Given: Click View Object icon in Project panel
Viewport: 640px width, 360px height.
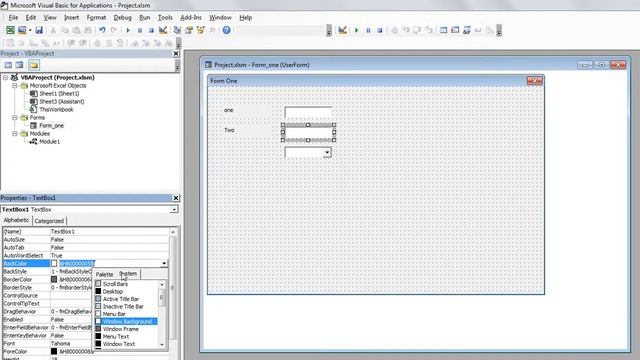Looking at the screenshot, I should pos(19,65).
